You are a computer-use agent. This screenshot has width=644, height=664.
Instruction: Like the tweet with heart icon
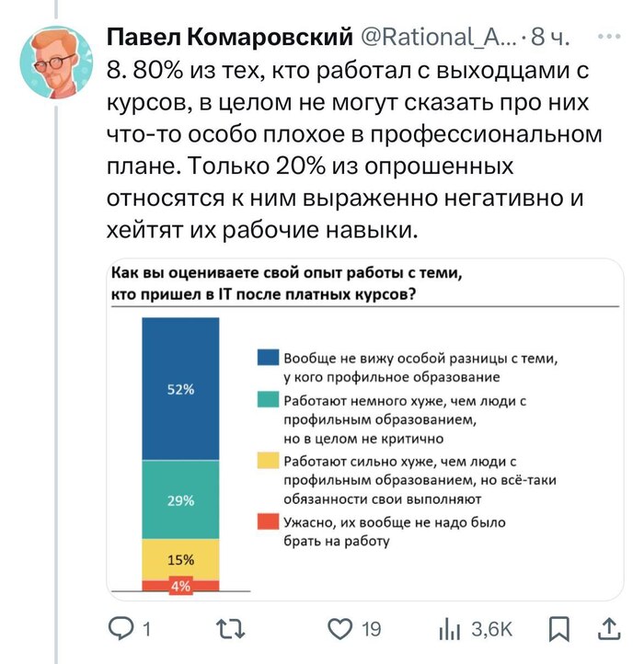[x=342, y=628]
